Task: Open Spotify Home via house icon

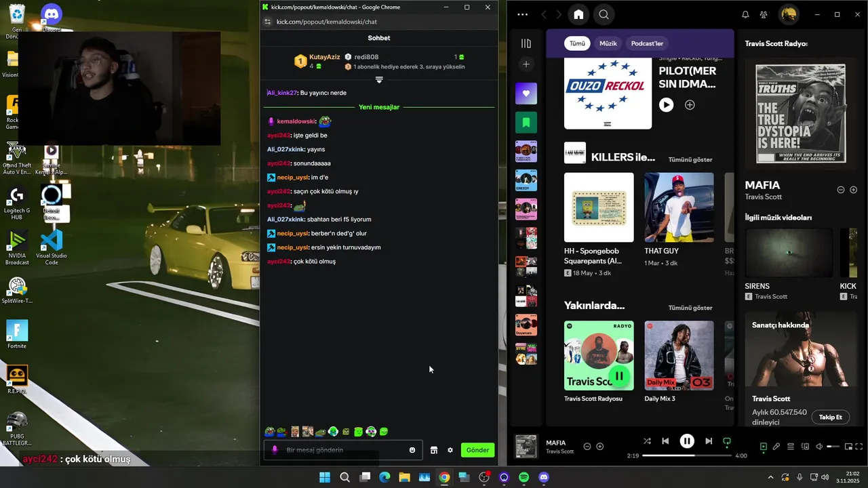Action: point(578,14)
